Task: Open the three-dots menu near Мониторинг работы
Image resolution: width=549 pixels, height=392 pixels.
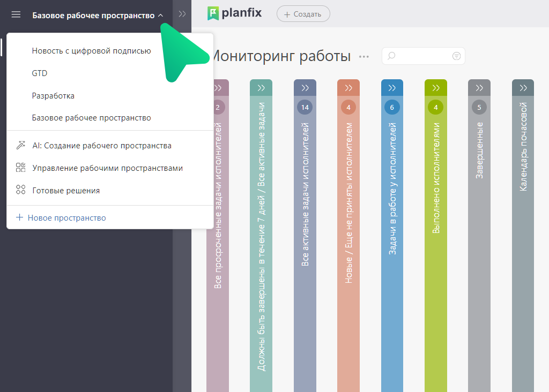Action: point(364,57)
